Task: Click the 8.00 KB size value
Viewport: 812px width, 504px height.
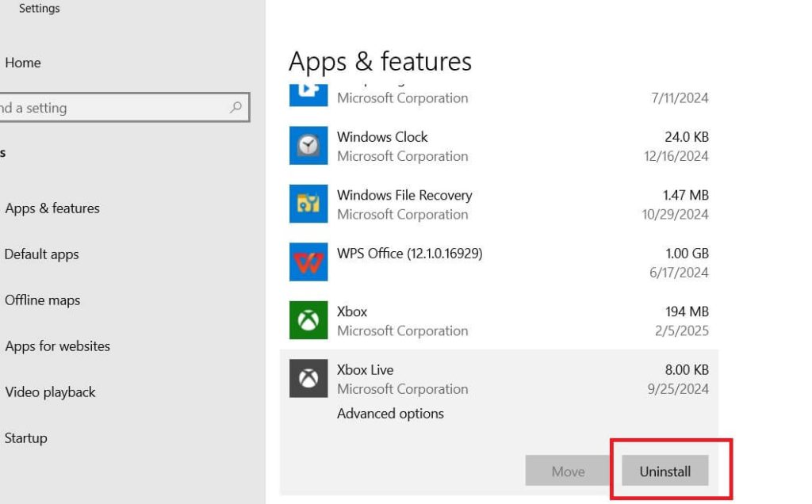Action: coord(687,369)
